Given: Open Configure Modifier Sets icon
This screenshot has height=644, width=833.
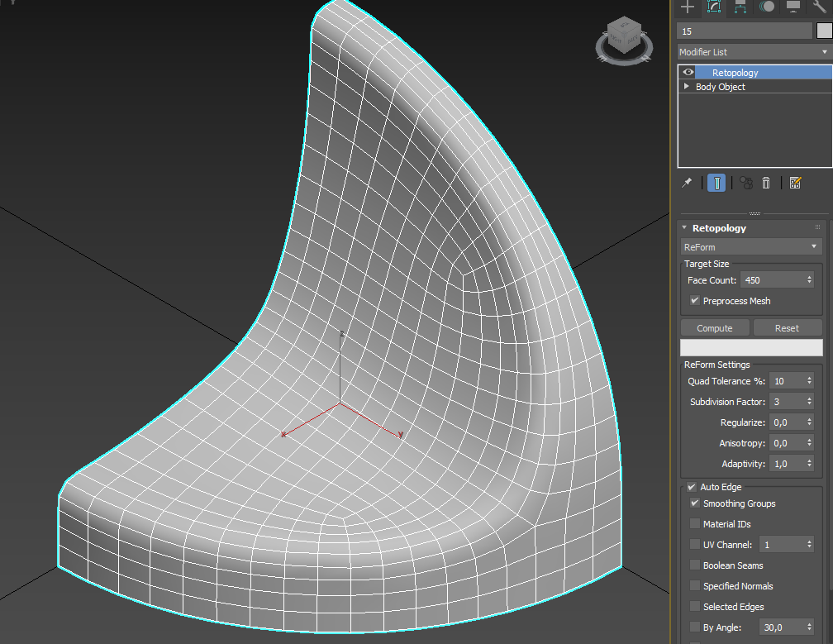Looking at the screenshot, I should tap(795, 183).
